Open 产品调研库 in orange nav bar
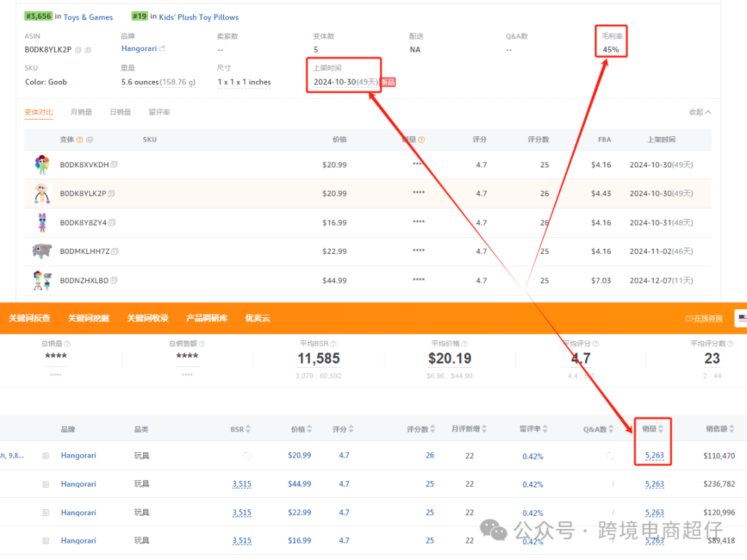Viewport: 747px width, 560px height. (x=207, y=318)
